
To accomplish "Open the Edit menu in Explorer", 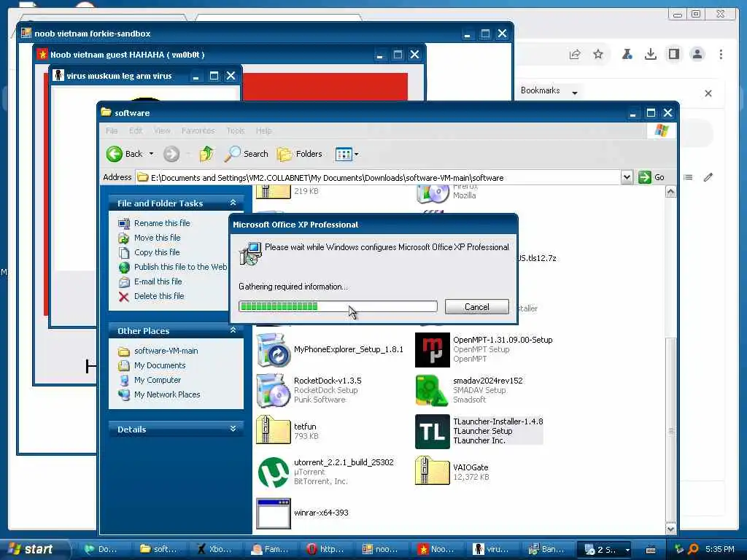I will pyautogui.click(x=136, y=131).
